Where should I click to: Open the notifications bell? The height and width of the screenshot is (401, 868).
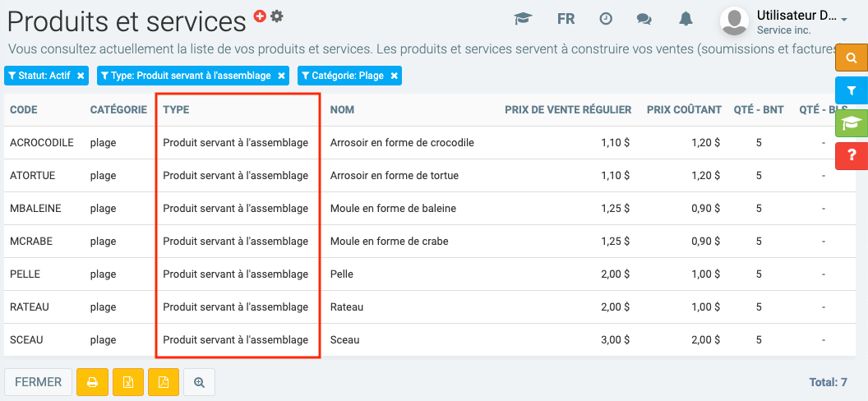pos(685,19)
